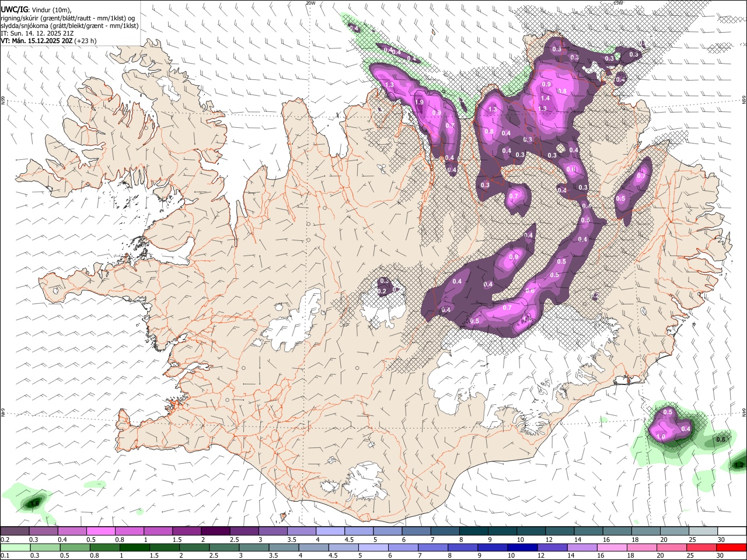Select the 'rigning/skúrir' legend description line
Image resolution: width=747 pixels, height=560 pixels.
pos(68,17)
